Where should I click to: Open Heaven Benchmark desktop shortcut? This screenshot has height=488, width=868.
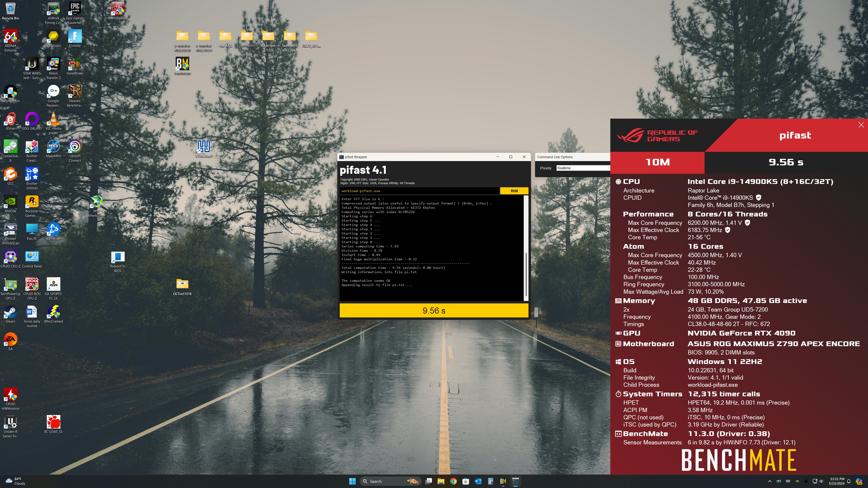pos(75,96)
